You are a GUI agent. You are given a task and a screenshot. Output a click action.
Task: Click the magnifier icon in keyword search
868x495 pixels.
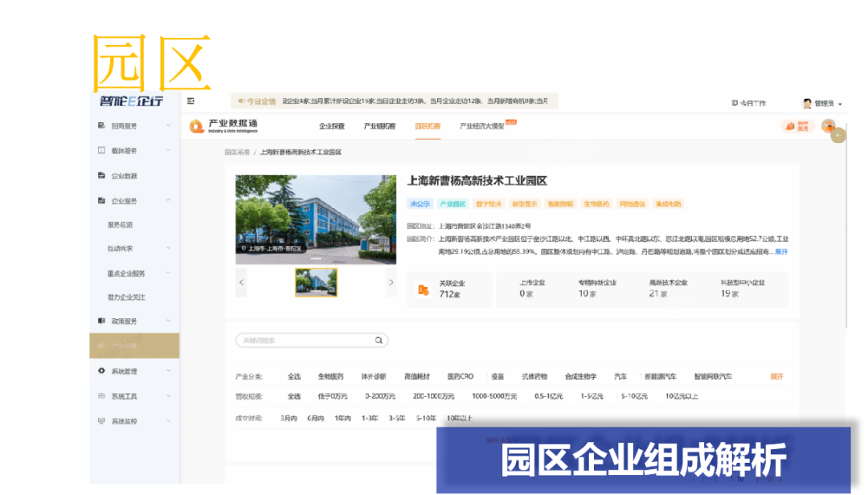(379, 341)
